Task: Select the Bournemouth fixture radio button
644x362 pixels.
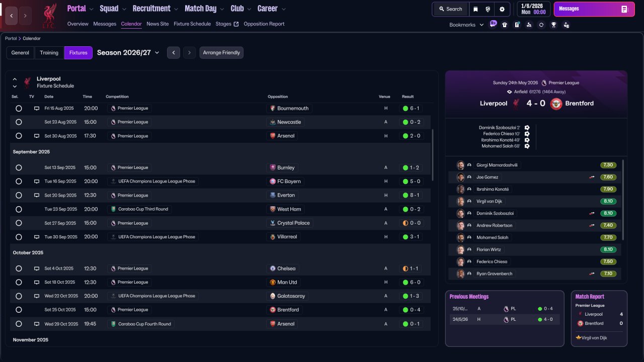Action: click(19, 108)
